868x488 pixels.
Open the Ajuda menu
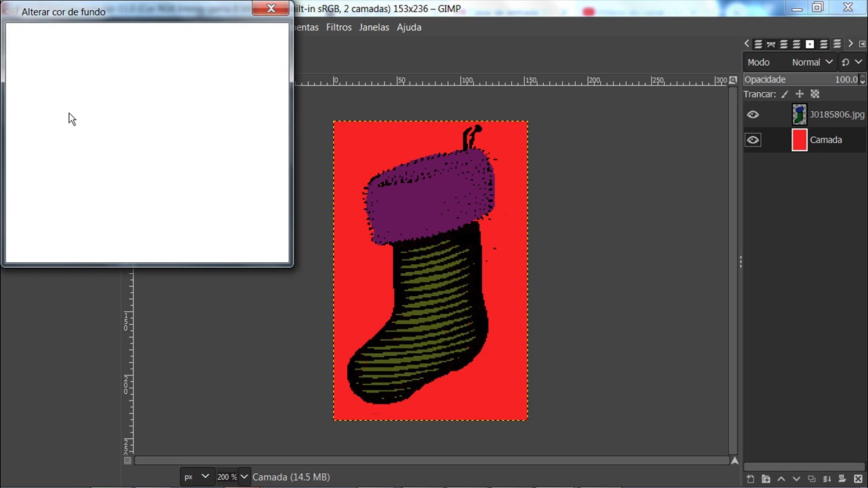(409, 27)
